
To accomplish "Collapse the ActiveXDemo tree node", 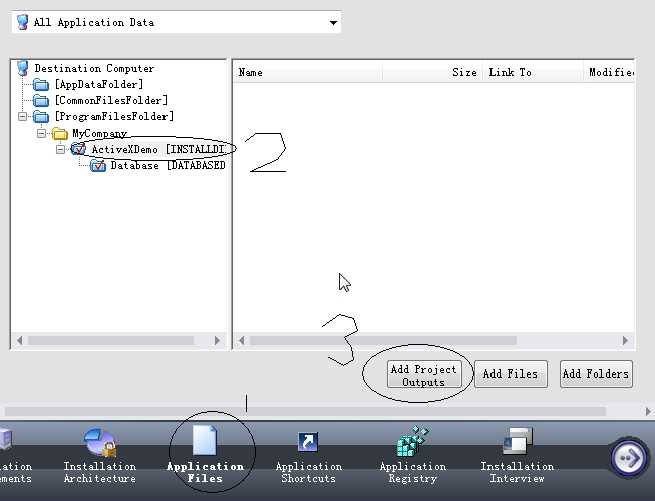I will pos(60,149).
